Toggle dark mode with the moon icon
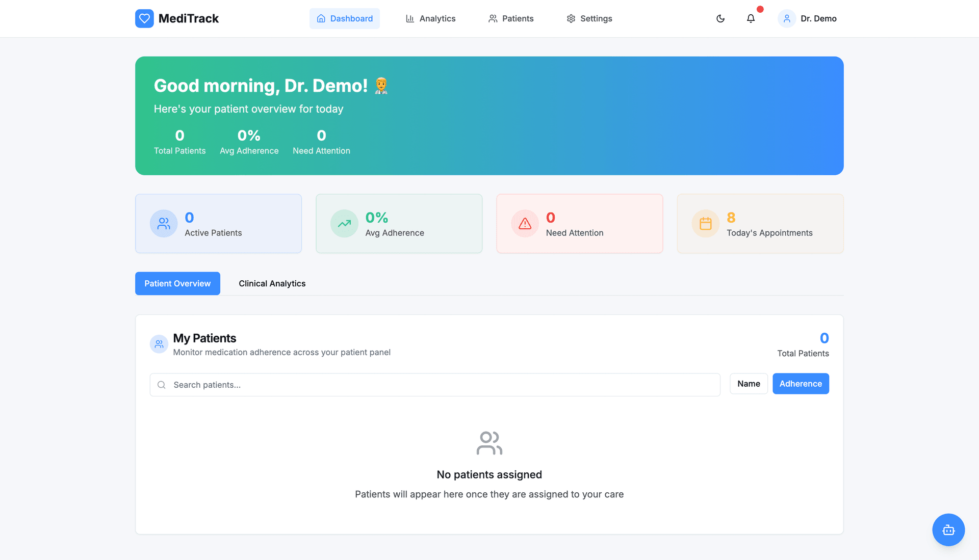Image resolution: width=979 pixels, height=560 pixels. [x=720, y=18]
